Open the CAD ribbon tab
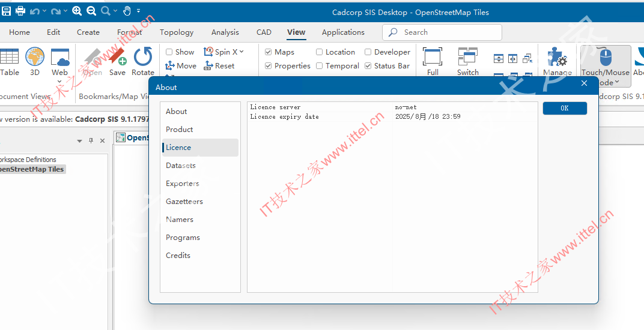This screenshot has height=330, width=644. point(264,32)
